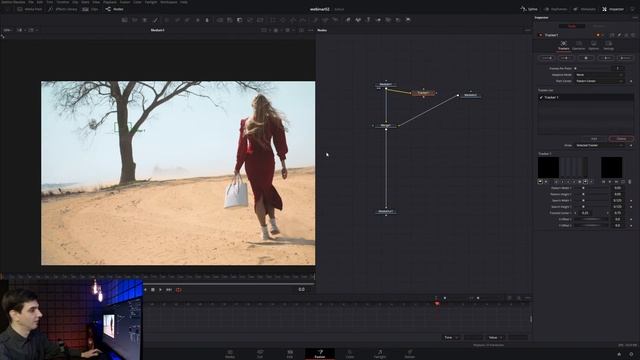
Task: Add a Text+ node from toolbar
Action: coord(145,20)
